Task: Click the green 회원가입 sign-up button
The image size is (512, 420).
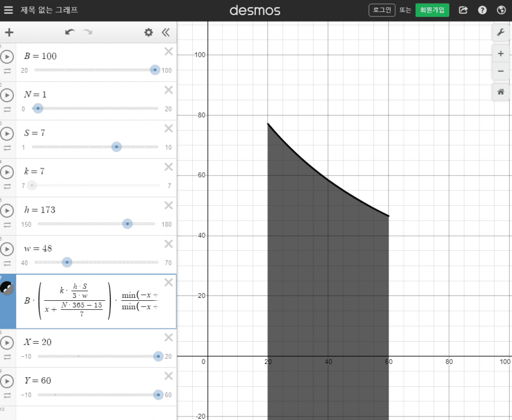Action: (432, 10)
